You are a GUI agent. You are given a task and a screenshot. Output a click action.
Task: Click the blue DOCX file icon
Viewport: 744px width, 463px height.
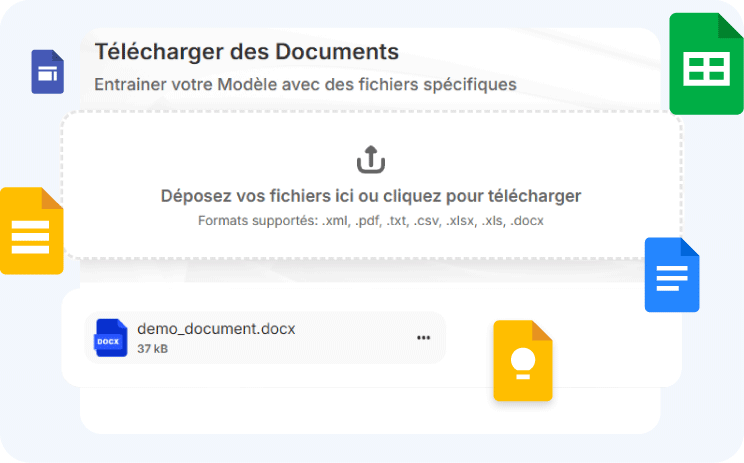111,338
